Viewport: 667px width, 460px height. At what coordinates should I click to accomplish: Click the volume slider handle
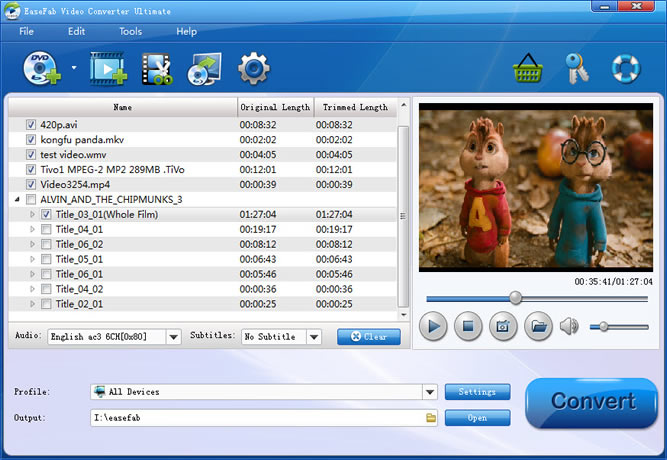[x=604, y=327]
